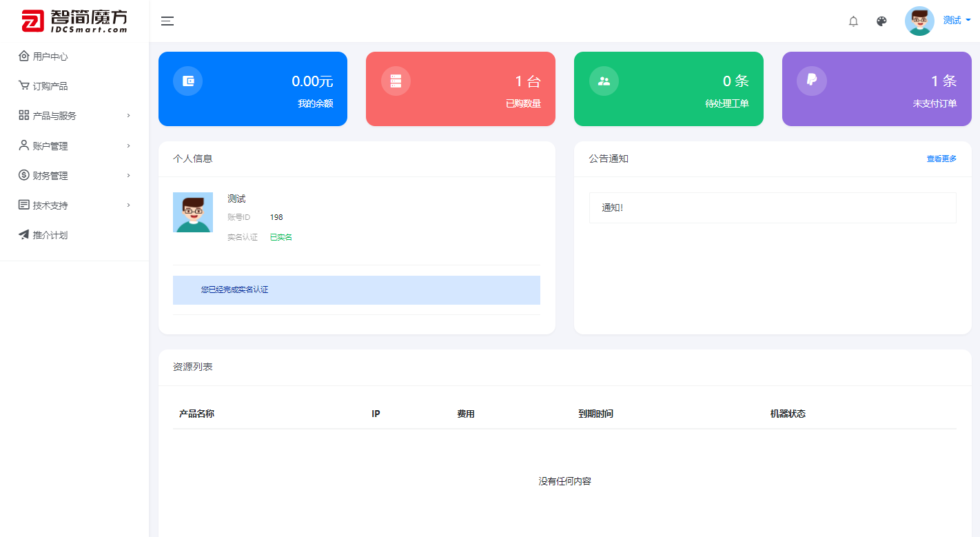Click the 1 条 unpaid order count
The width and height of the screenshot is (980, 537).
(943, 81)
